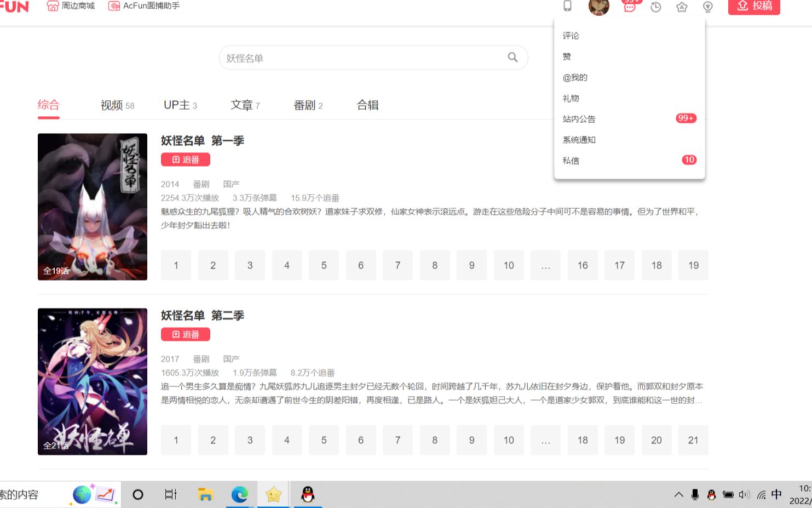The height and width of the screenshot is (508, 812).
Task: Open episode 16 of 第一季
Action: [x=583, y=265]
